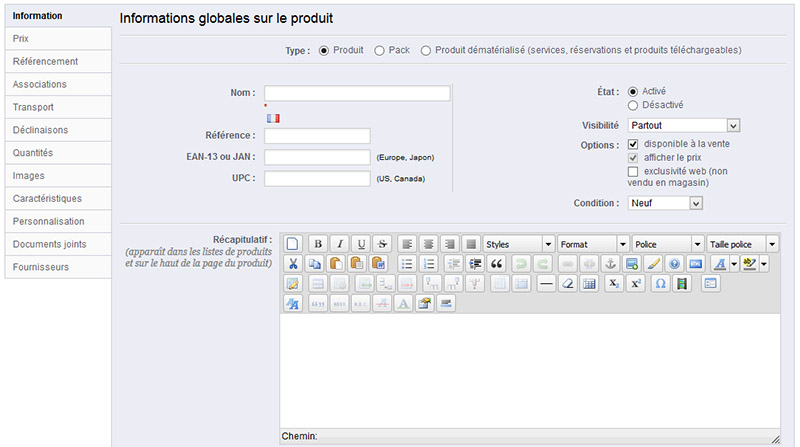Viewport: 800px width, 447px height.
Task: Open the Documents joints tab
Action: tap(58, 244)
